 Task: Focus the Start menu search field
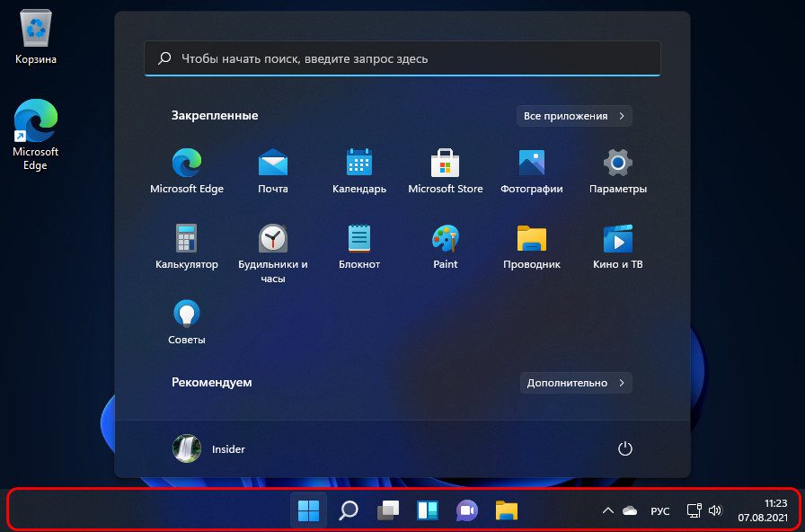pos(402,58)
